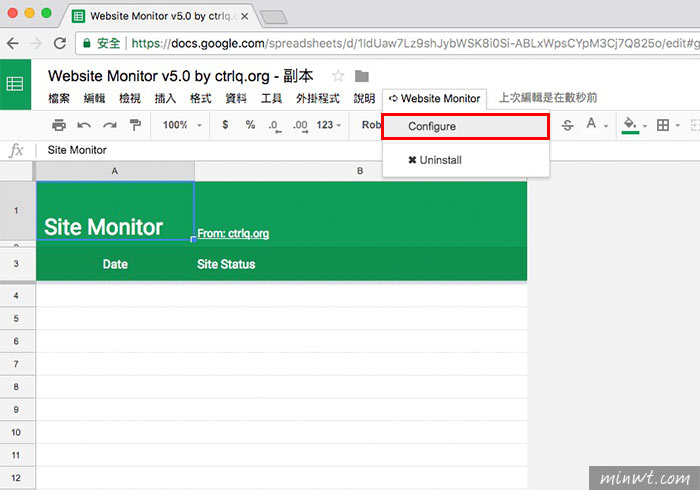Select row 12 header
700x490 pixels.
coord(17,478)
